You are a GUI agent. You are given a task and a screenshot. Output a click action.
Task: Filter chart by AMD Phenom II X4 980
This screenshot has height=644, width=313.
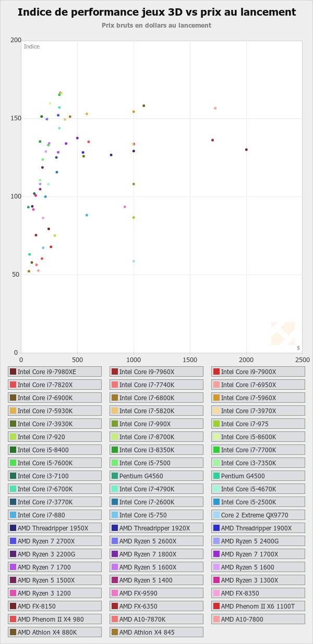click(55, 619)
